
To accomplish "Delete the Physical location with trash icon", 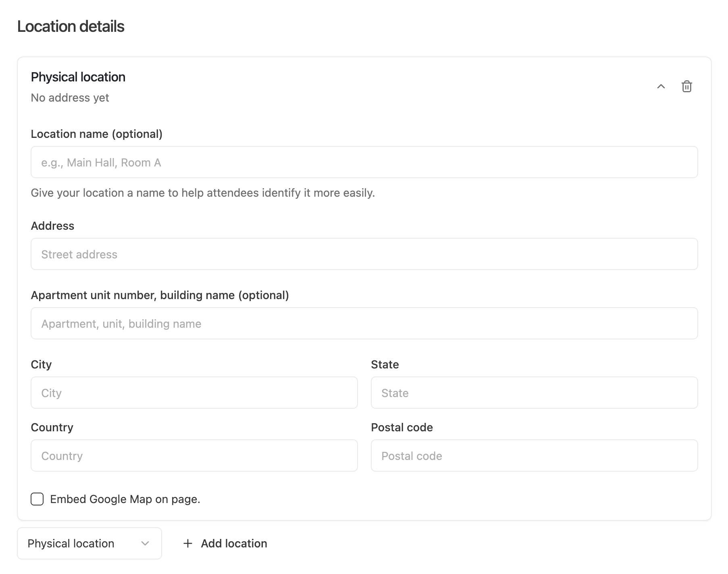I will click(x=686, y=87).
